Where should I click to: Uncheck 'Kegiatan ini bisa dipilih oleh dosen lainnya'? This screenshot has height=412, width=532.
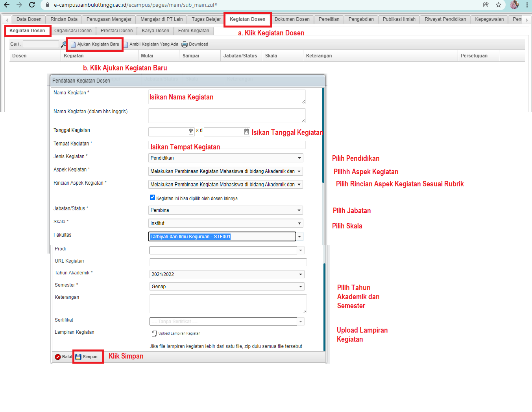coord(152,197)
